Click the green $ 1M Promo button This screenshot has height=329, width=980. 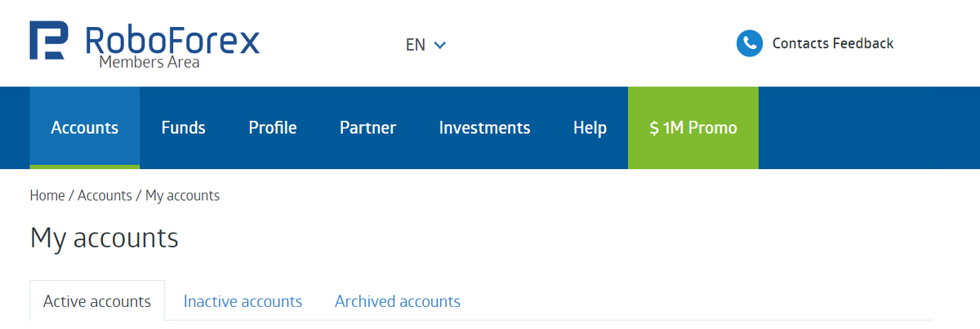tap(693, 127)
